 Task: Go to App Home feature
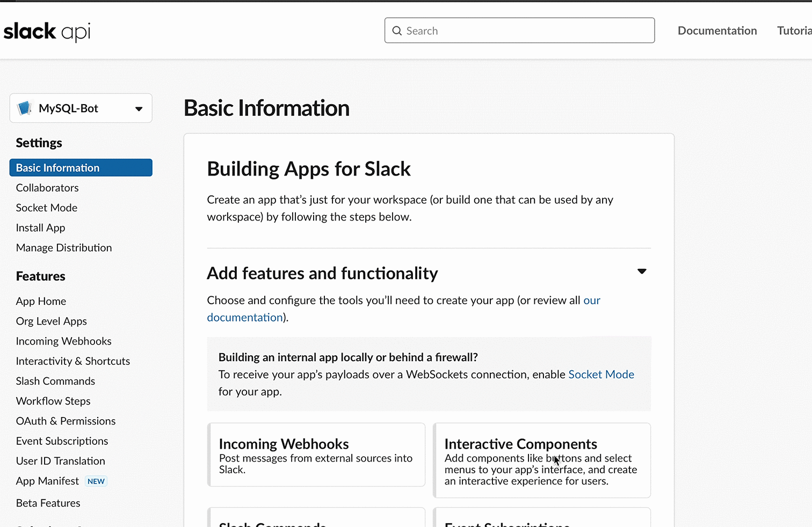(41, 301)
